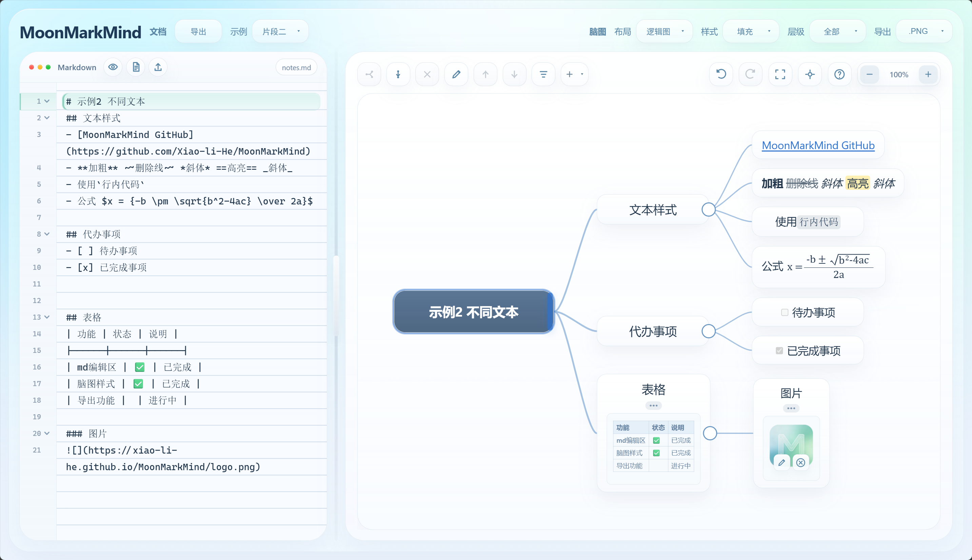Screen dimensions: 972x560
Task: Zoom out with the minus button
Action: (x=869, y=74)
